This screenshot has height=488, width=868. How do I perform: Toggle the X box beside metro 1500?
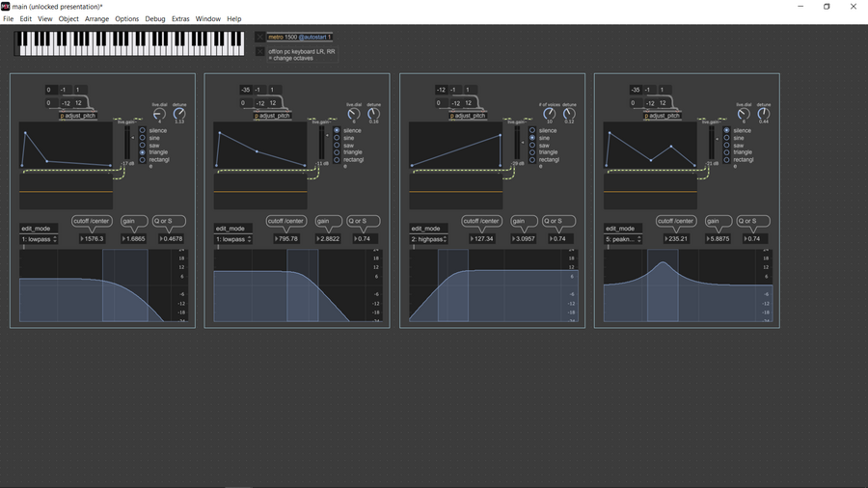click(259, 37)
